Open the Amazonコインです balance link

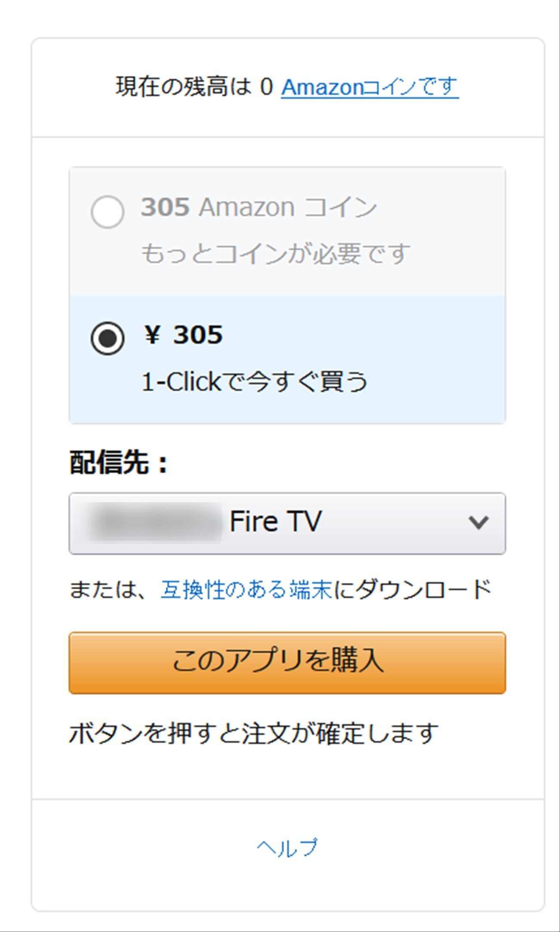370,87
